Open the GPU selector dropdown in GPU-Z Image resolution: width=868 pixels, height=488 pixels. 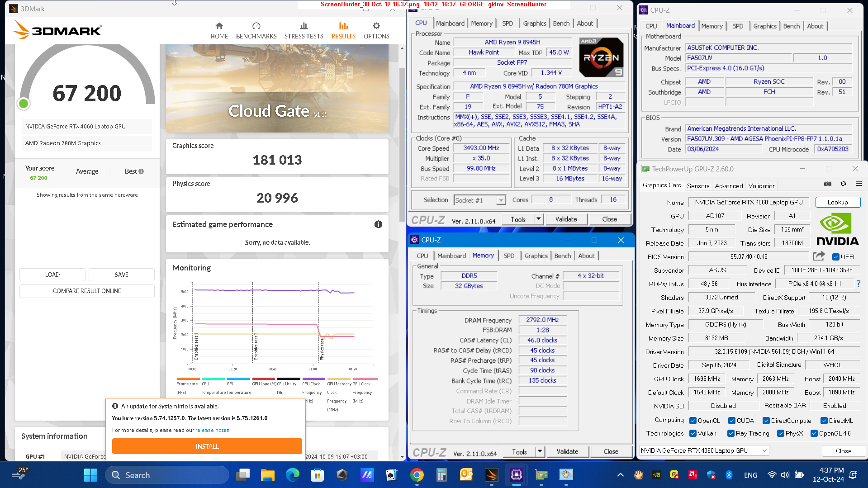pos(703,450)
